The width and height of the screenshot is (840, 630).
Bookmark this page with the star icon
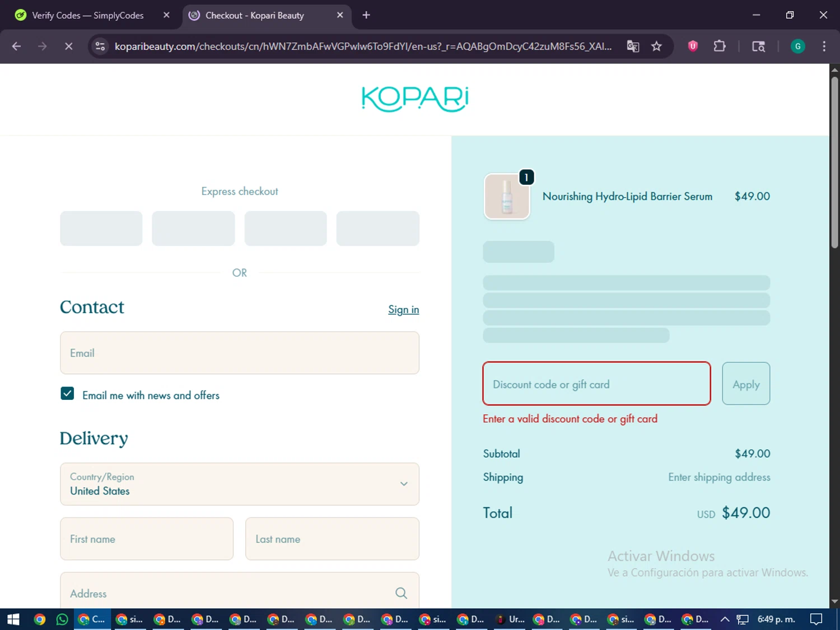tap(656, 46)
